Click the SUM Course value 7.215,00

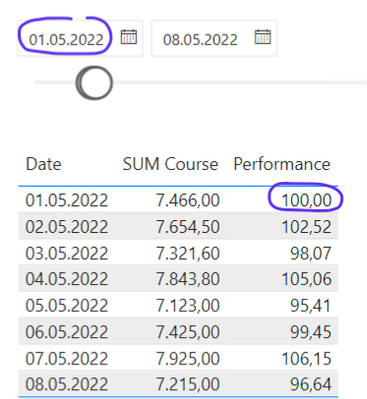point(188,384)
